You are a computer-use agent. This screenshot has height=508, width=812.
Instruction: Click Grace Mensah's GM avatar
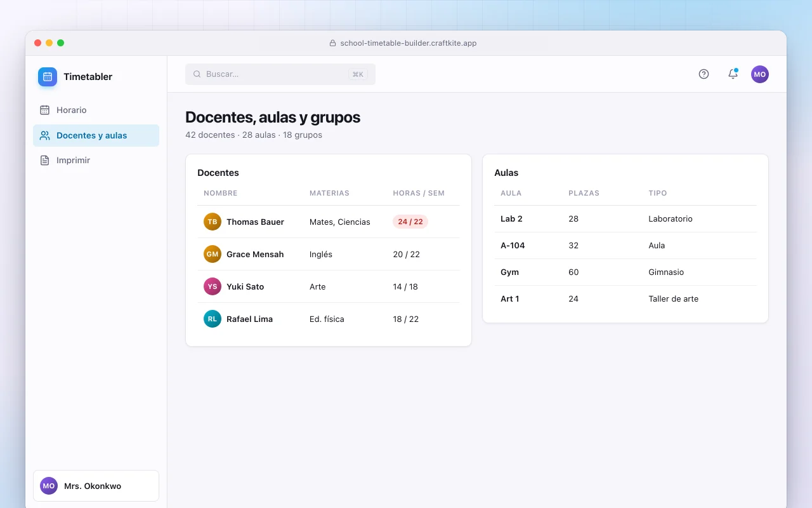coord(213,254)
